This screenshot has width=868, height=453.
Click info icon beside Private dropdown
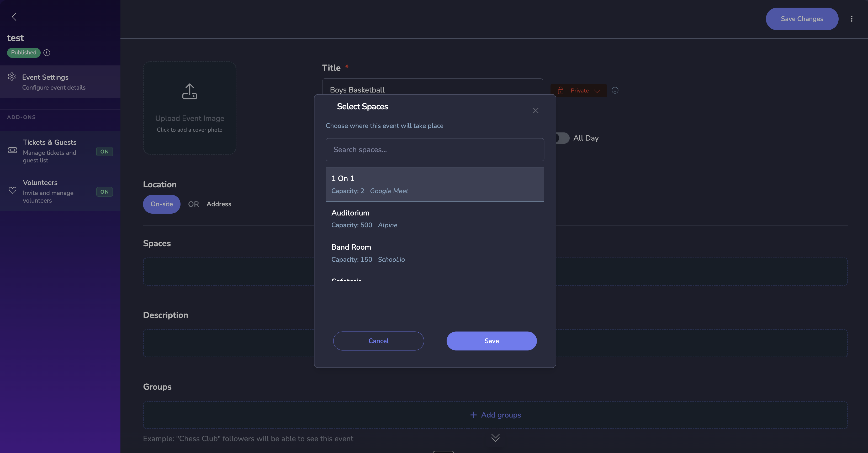point(615,90)
